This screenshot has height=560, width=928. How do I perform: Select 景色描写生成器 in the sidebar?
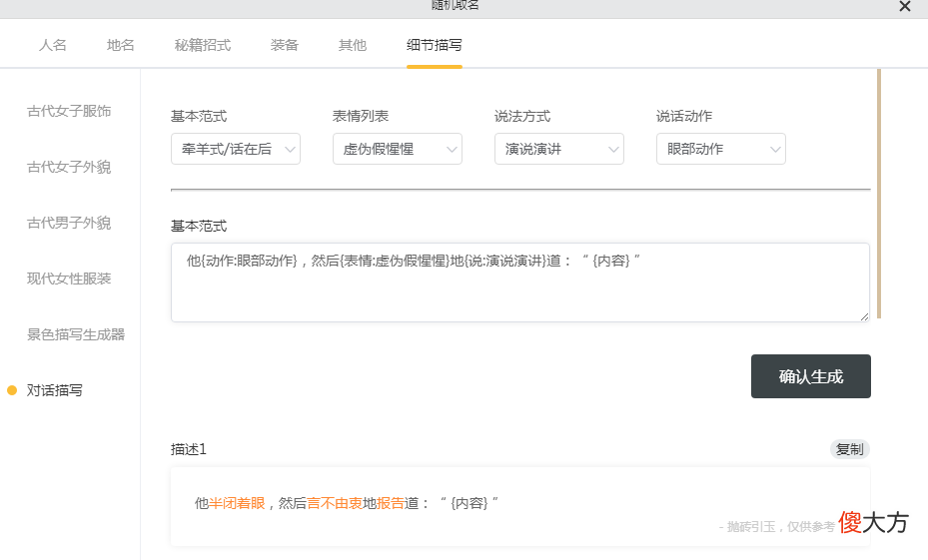76,334
